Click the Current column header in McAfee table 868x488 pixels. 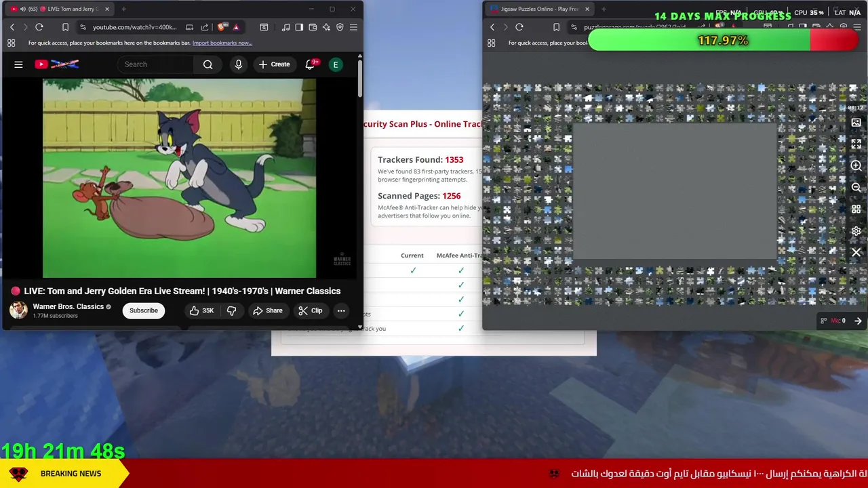[412, 256]
